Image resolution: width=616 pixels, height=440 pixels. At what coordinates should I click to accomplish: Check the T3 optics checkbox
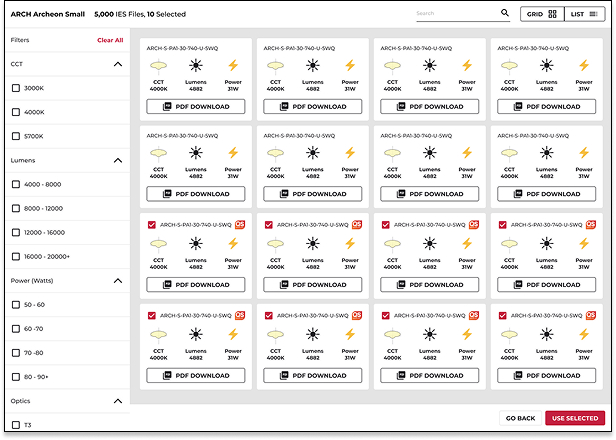16,425
